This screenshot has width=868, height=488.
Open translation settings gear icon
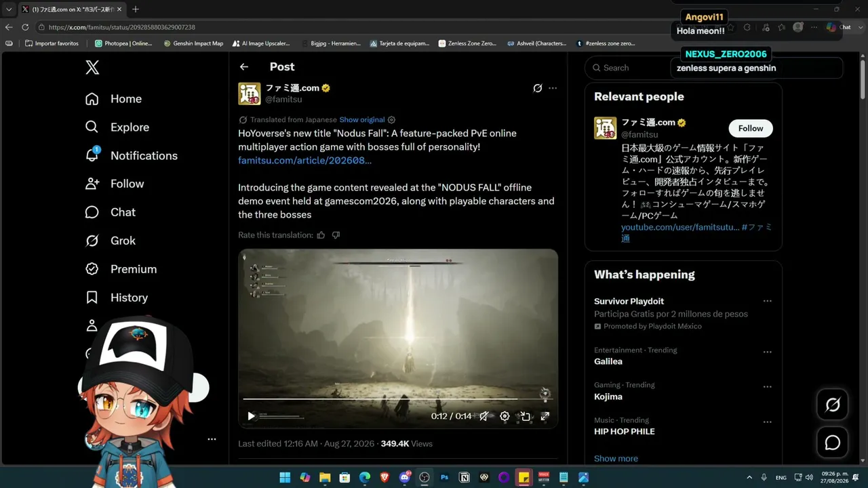coord(391,120)
